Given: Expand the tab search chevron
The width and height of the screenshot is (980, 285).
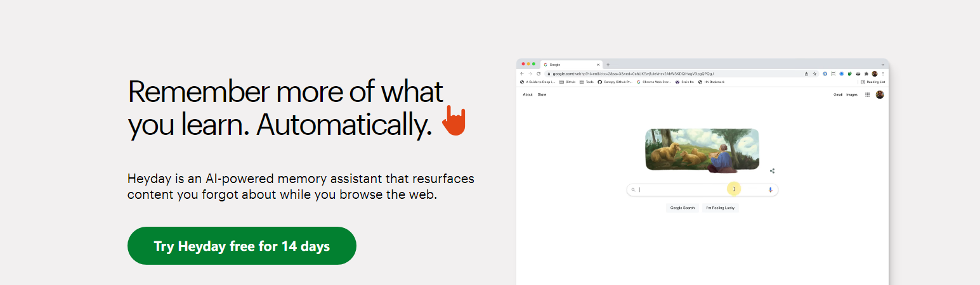Looking at the screenshot, I should (x=882, y=65).
